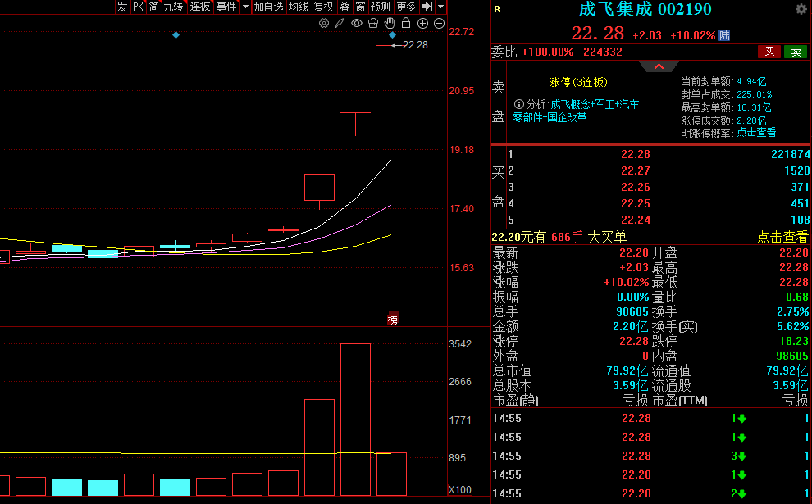The image size is (812, 504).
Task: Click the 涨停(3连板) label
Action: point(578,82)
